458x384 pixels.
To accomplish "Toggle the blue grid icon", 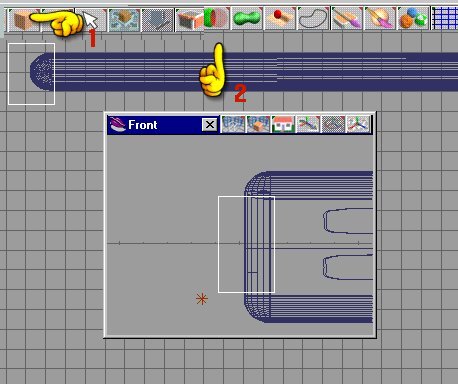I will (x=445, y=18).
